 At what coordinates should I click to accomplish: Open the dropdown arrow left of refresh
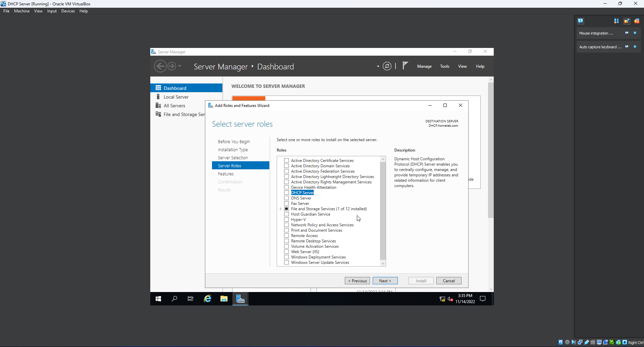click(x=378, y=66)
